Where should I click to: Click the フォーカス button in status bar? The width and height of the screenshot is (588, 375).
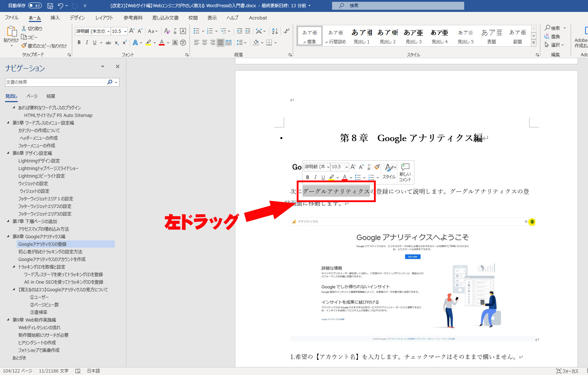click(x=568, y=371)
